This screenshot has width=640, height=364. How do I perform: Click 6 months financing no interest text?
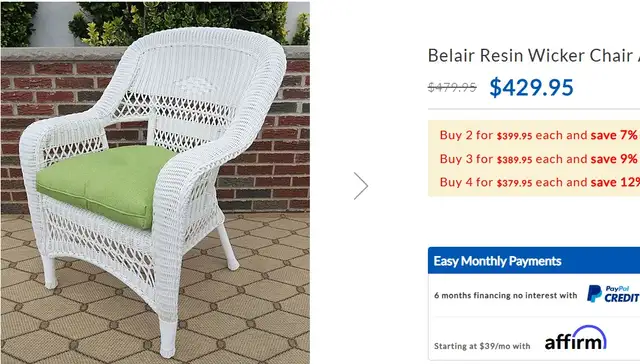[x=505, y=295]
